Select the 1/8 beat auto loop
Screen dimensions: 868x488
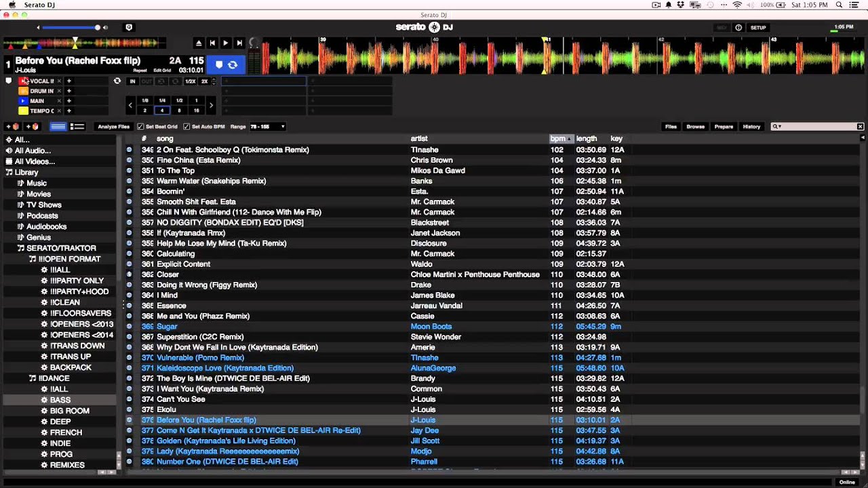(144, 100)
